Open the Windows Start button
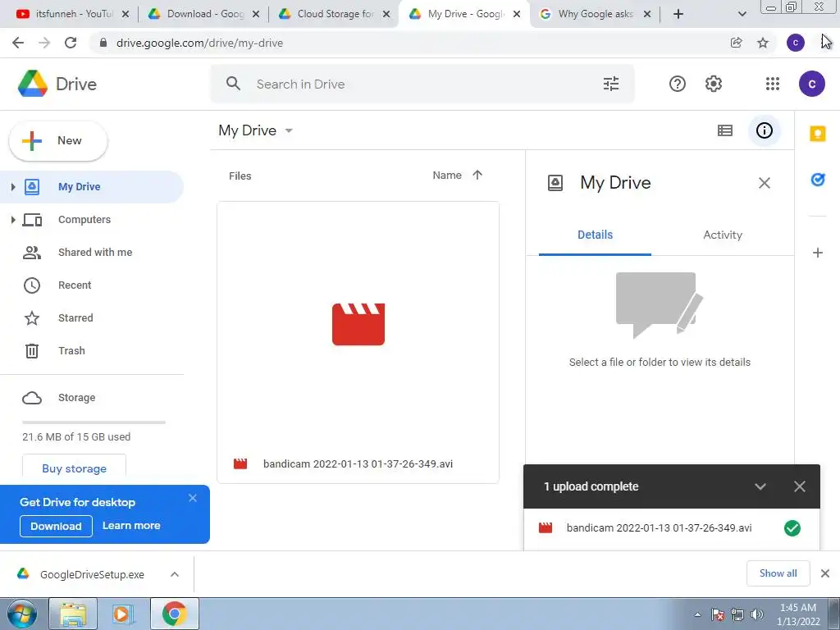 point(21,614)
